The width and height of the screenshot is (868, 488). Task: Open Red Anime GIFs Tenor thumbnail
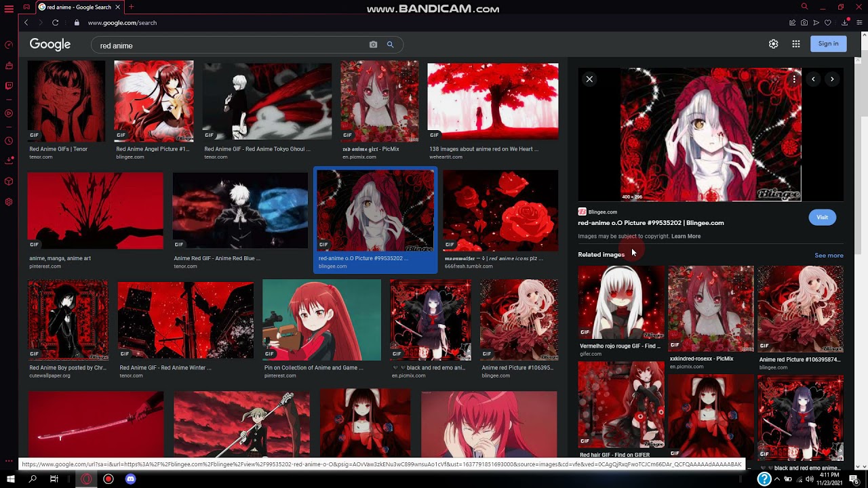[x=66, y=101]
